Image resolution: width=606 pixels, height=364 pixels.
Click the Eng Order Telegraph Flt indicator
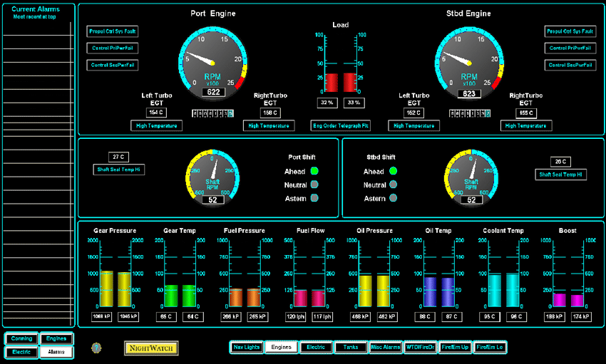pos(341,125)
